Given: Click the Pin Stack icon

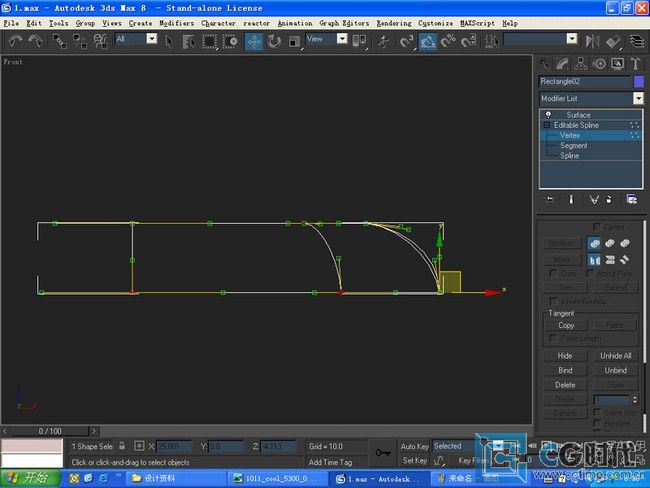Looking at the screenshot, I should click(550, 200).
